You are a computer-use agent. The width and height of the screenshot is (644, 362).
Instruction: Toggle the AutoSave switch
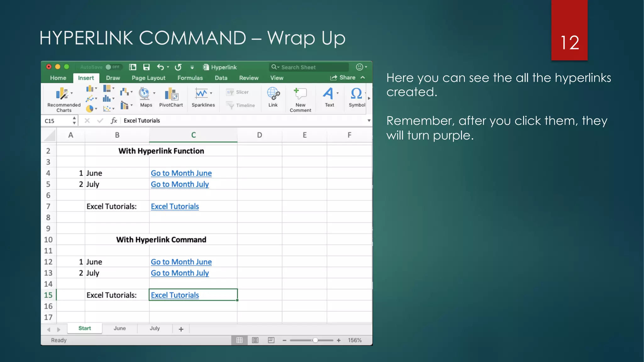coord(113,67)
